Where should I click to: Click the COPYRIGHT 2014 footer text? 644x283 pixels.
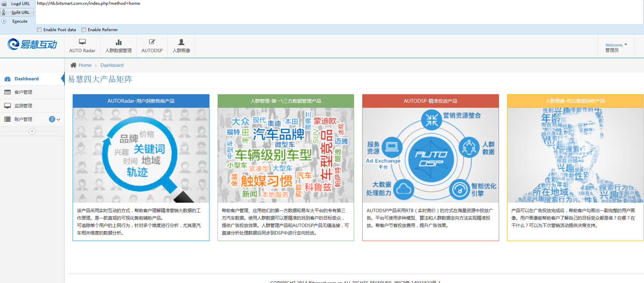(x=355, y=281)
